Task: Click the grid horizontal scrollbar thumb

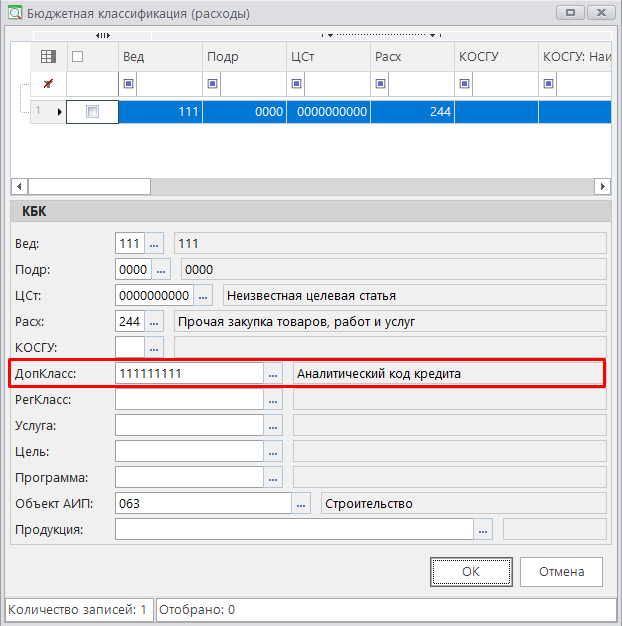Action: coord(88,186)
